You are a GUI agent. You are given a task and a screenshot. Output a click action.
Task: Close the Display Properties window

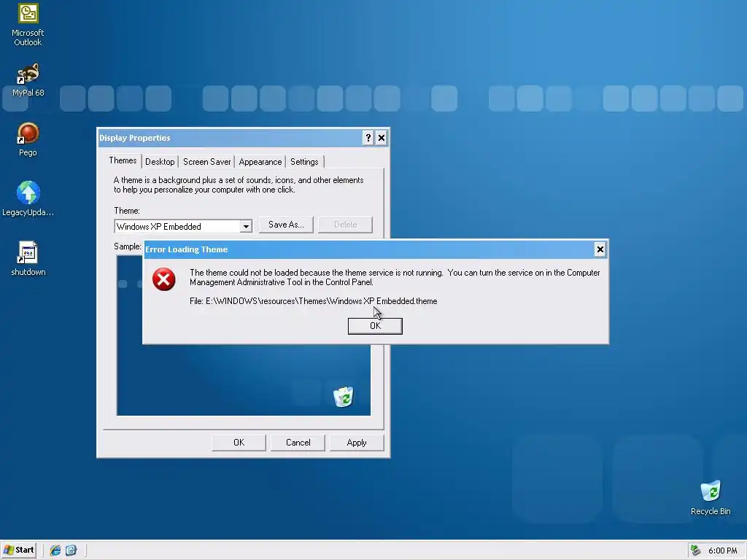[382, 138]
